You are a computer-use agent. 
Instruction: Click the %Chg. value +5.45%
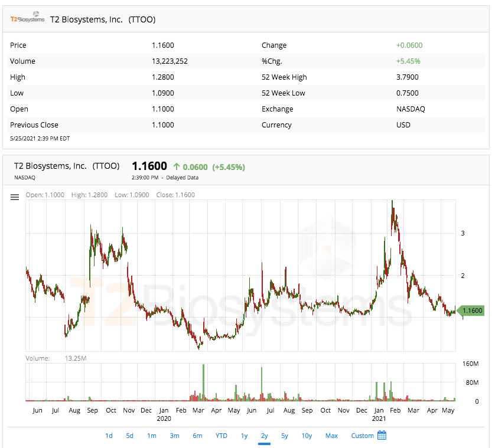408,61
